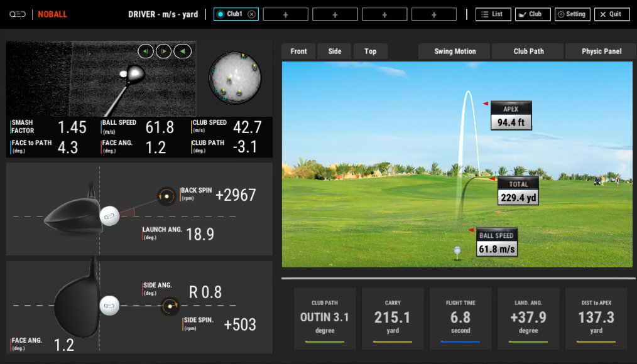Click the third green arrow playback button
The image size is (637, 364).
click(x=182, y=51)
